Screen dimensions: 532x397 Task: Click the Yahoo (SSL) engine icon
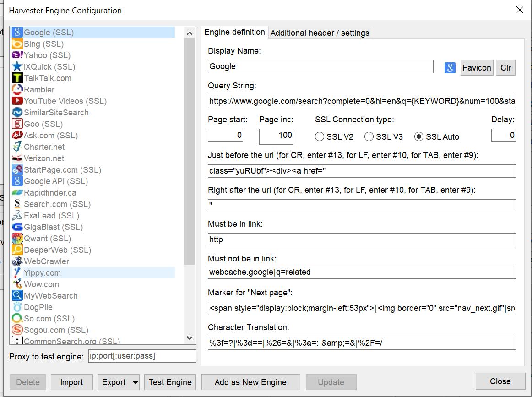[17, 55]
